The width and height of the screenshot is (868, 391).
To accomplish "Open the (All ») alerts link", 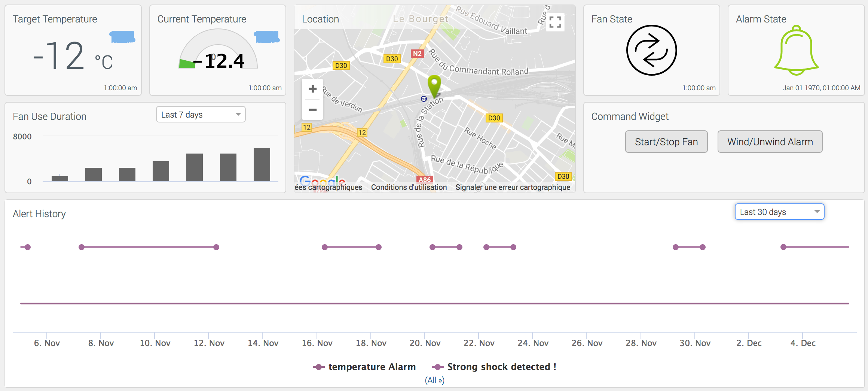I will [434, 380].
